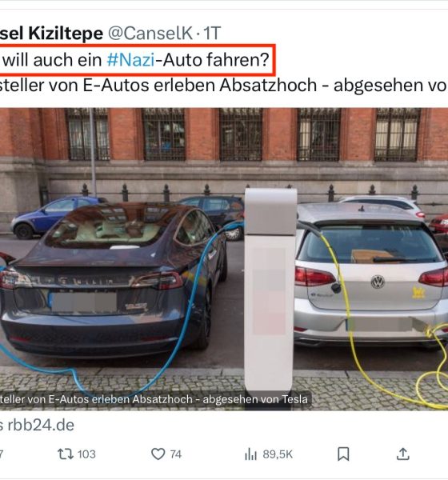Viewport: 448px width, 480px height.
Task: Click the share upload arrow icon
Action: 403,454
